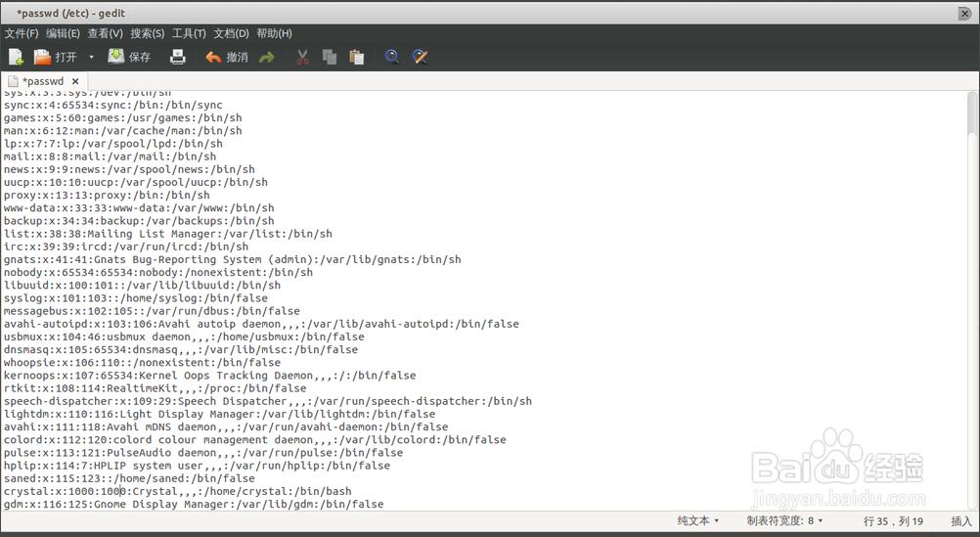Open Find and Replace icon
This screenshot has height=537, width=980.
420,58
